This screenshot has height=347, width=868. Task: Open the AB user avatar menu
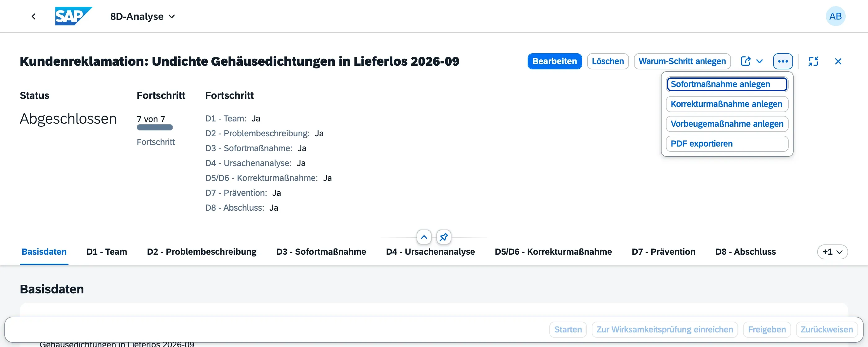tap(835, 16)
